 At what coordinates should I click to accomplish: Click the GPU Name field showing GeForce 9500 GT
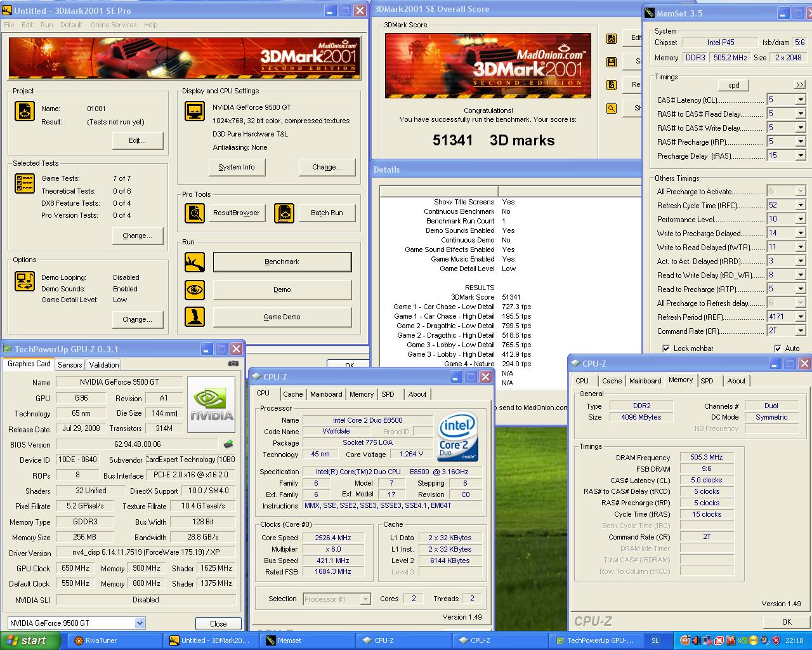(119, 382)
